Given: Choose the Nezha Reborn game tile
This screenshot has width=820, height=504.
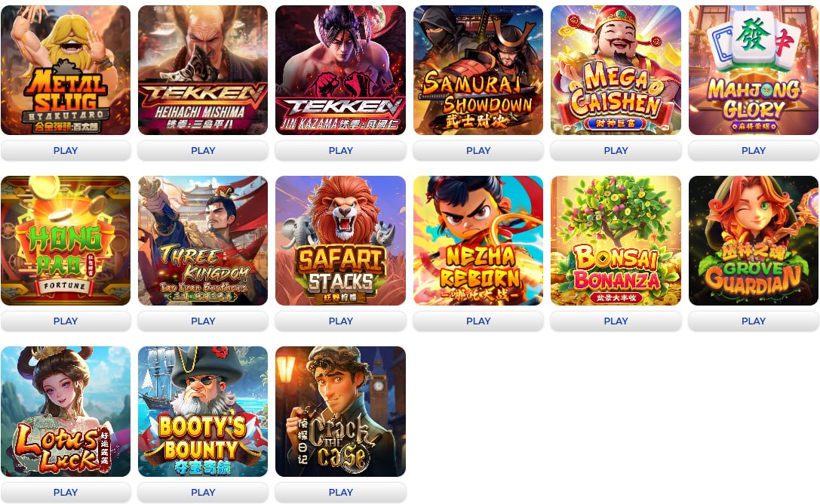Looking at the screenshot, I should click(478, 241).
